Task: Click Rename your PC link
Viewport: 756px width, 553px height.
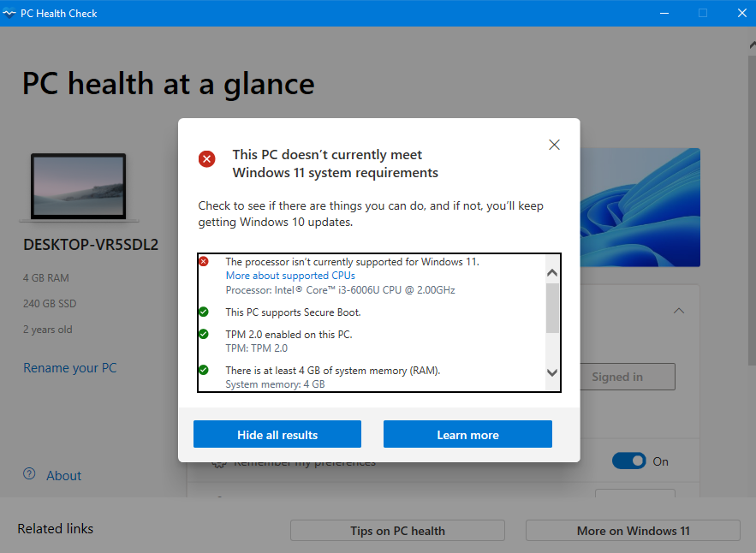Action: [70, 368]
